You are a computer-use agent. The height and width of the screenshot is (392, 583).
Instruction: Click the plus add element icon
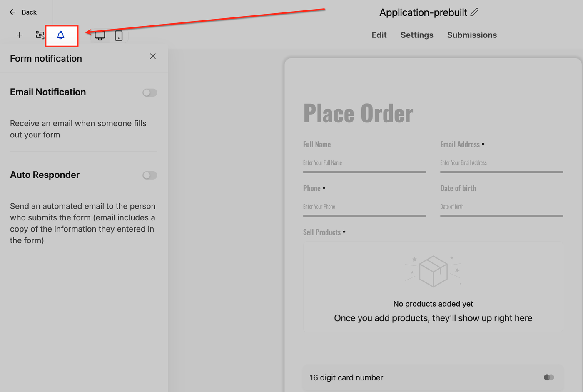click(20, 35)
